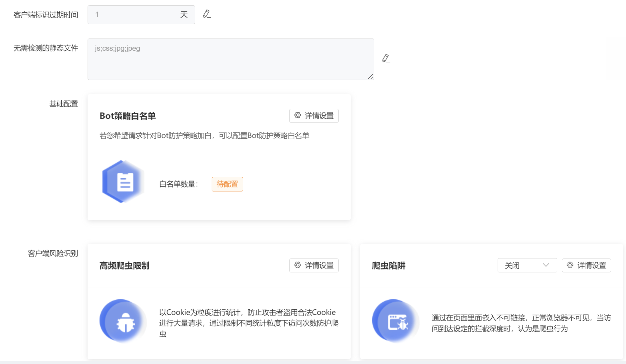Focus the client ID expiration time input
Image resolution: width=626 pixels, height=364 pixels.
pos(130,15)
